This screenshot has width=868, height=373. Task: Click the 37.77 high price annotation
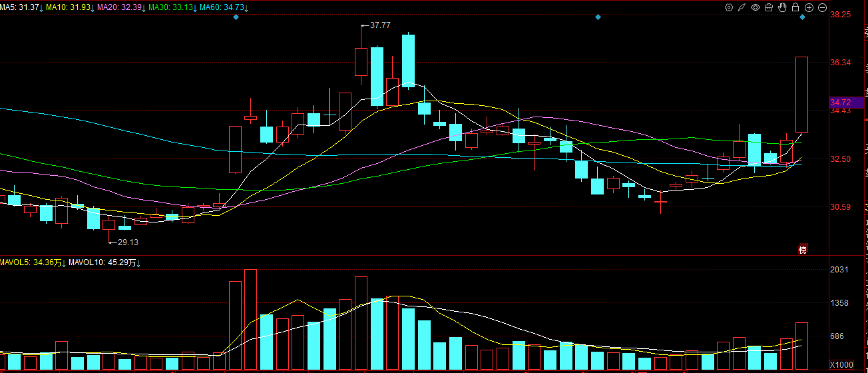click(x=380, y=25)
